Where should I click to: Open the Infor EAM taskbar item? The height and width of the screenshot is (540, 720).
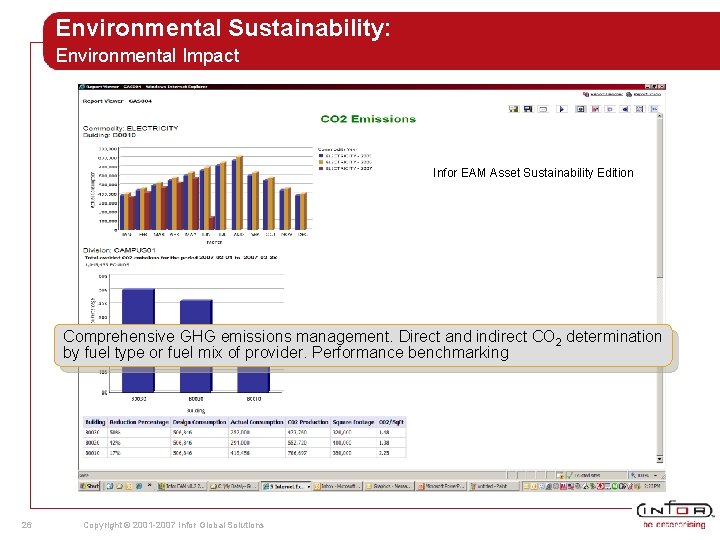[181, 486]
